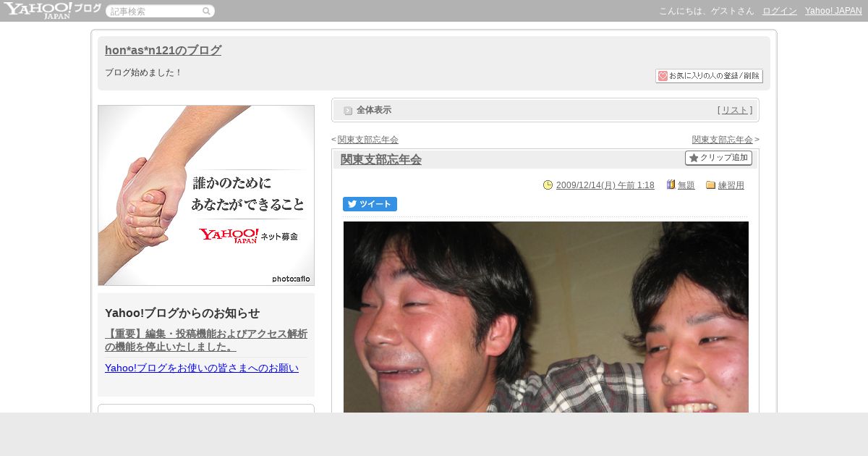Open the ログイン link

pyautogui.click(x=780, y=11)
